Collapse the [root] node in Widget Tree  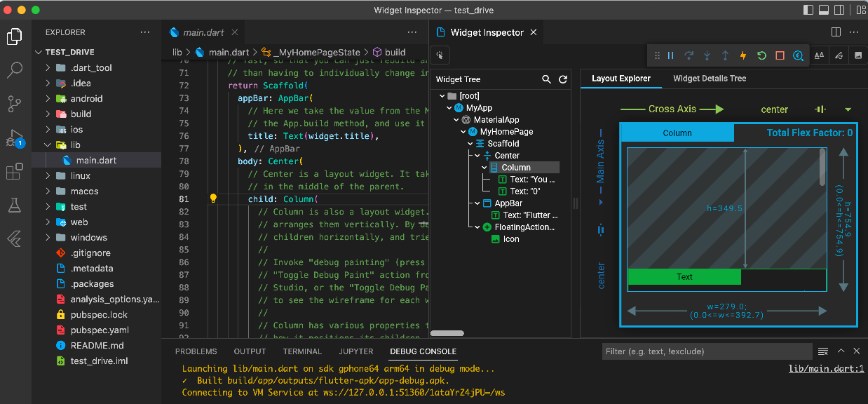(442, 96)
